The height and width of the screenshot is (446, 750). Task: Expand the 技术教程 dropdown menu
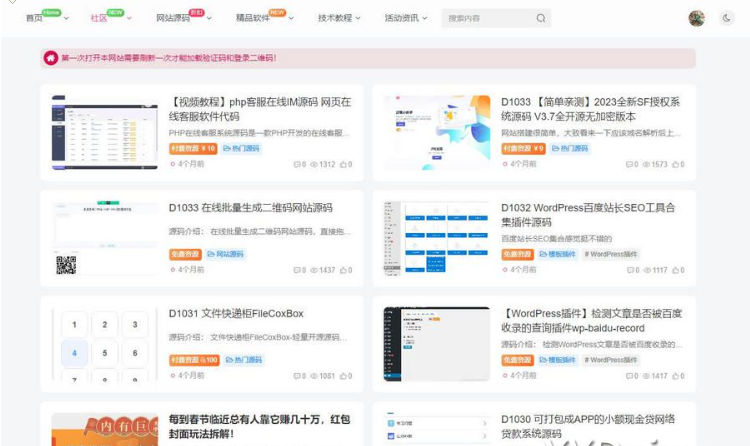[x=358, y=19]
